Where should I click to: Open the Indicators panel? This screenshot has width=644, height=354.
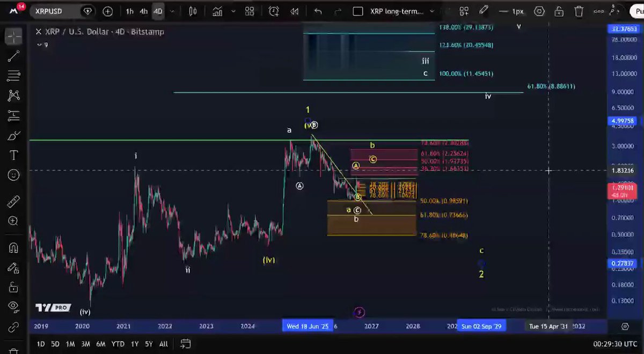tap(217, 11)
